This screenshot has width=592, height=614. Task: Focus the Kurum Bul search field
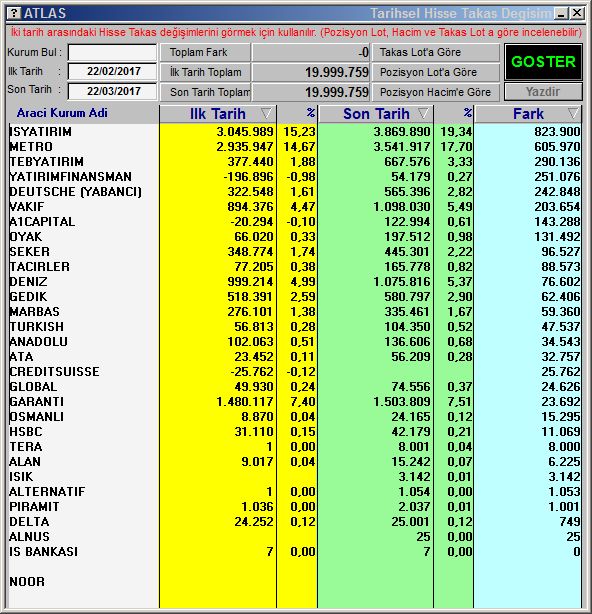pos(112,52)
